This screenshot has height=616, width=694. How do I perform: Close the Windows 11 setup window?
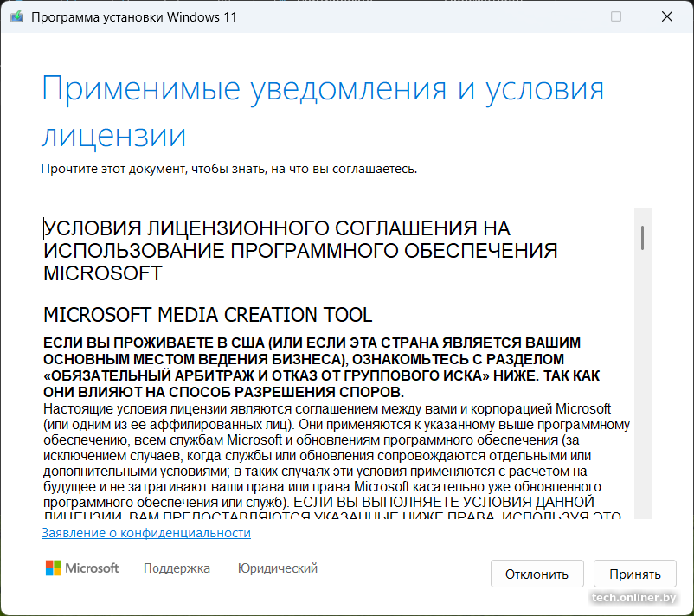[x=666, y=16]
